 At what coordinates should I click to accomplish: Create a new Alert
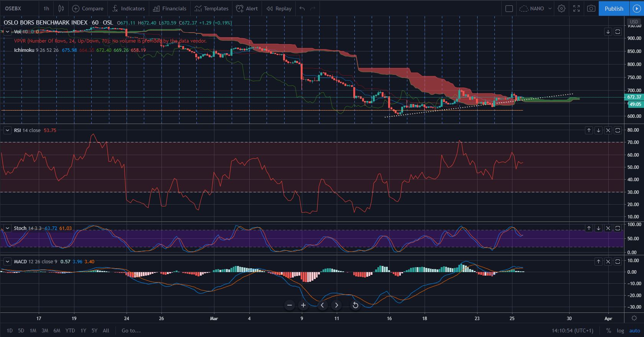coord(247,8)
